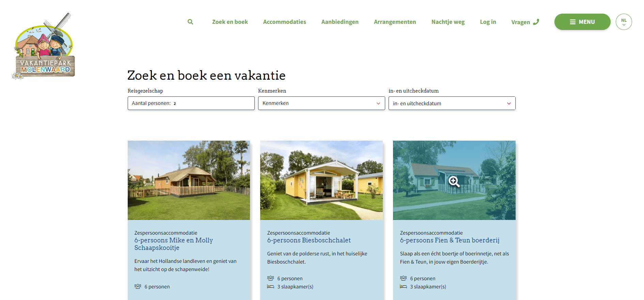The image size is (644, 300).
Task: Open the green MENU button
Action: (582, 22)
